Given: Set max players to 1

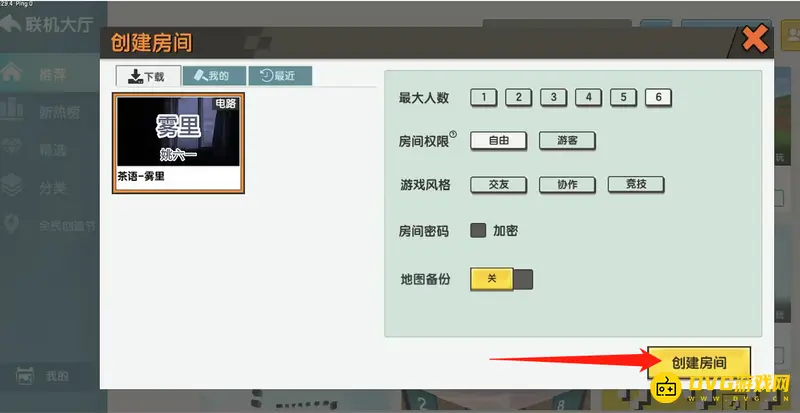Looking at the screenshot, I should point(484,97).
